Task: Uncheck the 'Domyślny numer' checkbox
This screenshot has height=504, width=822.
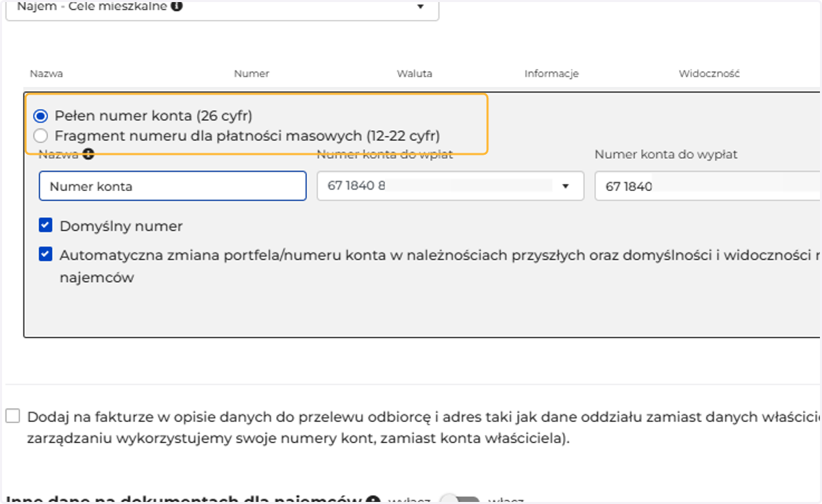Action: [x=45, y=225]
